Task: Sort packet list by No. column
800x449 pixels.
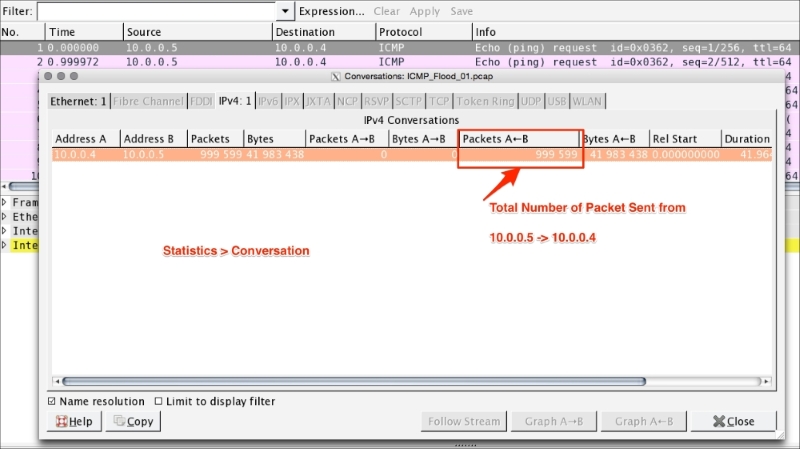Action: (x=22, y=32)
